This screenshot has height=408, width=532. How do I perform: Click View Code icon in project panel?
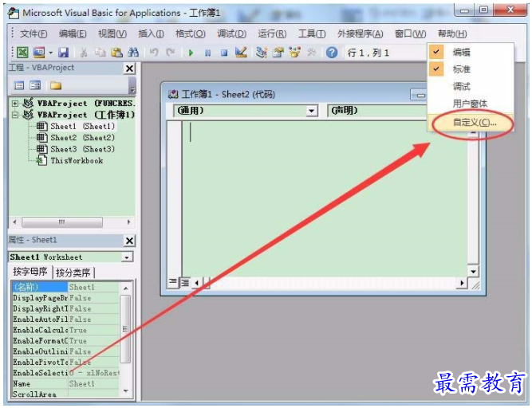19,85
